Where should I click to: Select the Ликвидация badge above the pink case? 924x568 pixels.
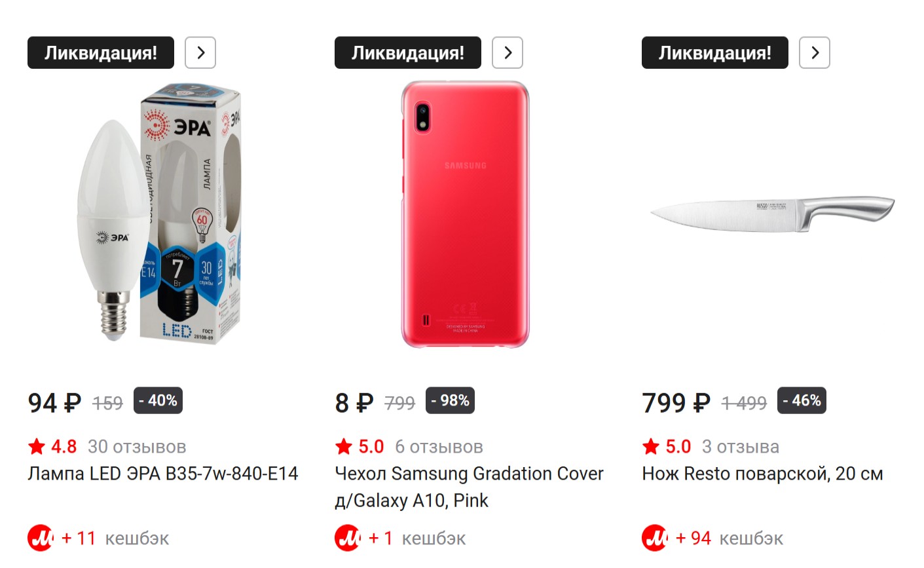[408, 53]
